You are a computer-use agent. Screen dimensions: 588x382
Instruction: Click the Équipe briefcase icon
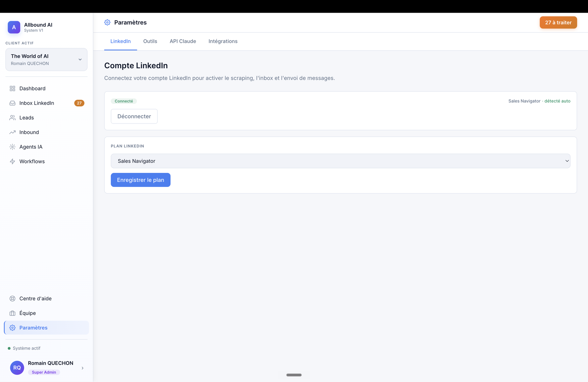pos(12,313)
